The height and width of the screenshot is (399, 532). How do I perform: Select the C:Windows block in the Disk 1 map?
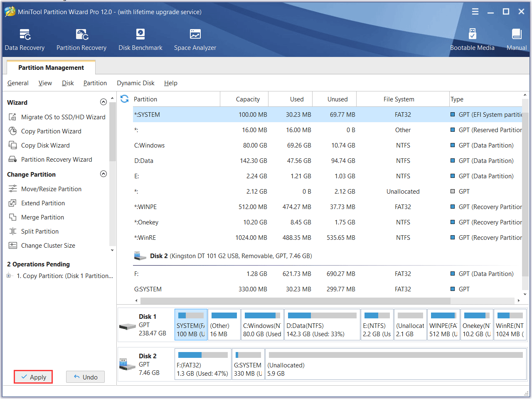click(x=262, y=325)
